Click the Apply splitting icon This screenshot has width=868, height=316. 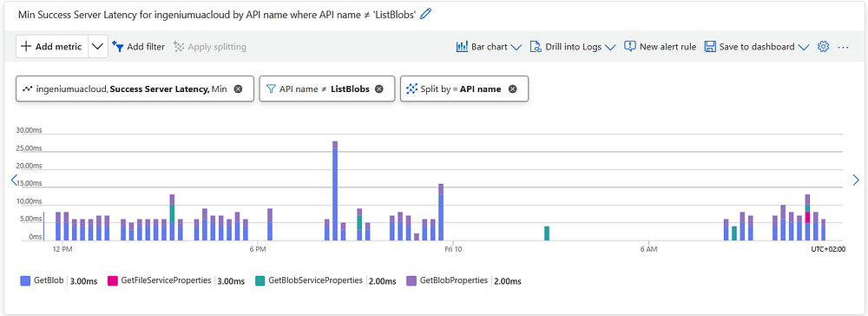[178, 47]
